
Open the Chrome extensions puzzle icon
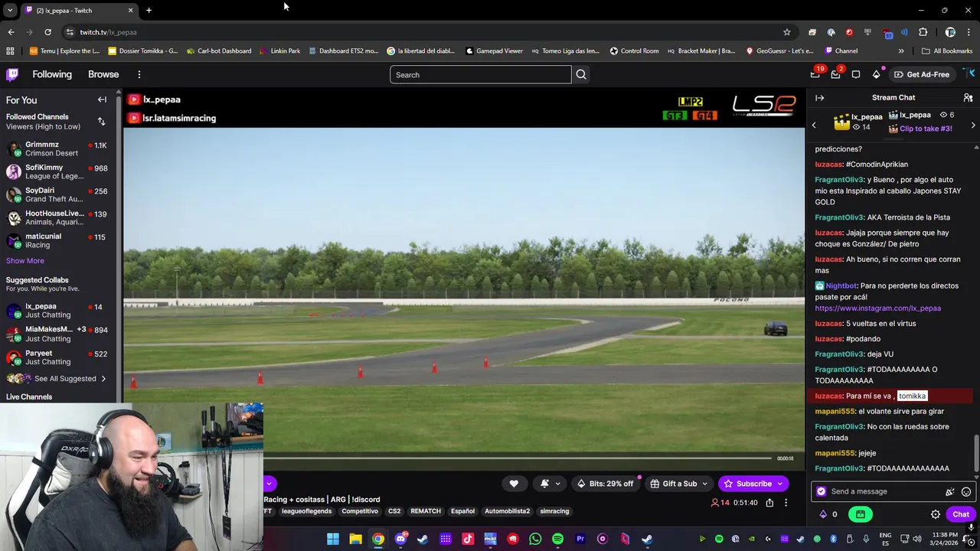[923, 32]
